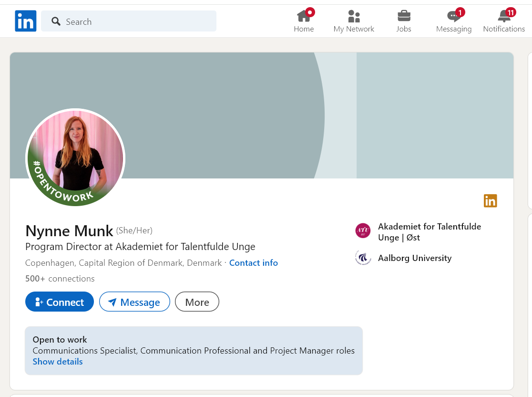Open the Jobs briefcase icon
The height and width of the screenshot is (397, 532).
click(404, 17)
